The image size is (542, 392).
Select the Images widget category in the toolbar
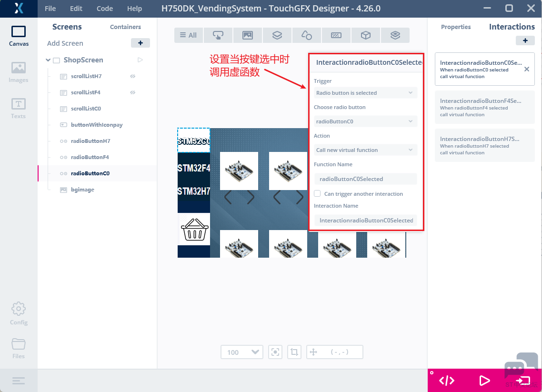pyautogui.click(x=248, y=35)
